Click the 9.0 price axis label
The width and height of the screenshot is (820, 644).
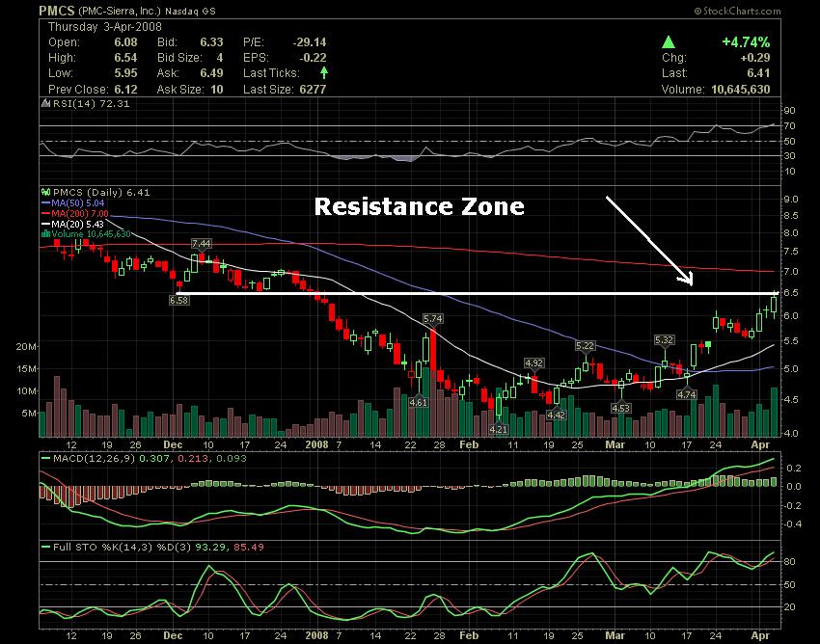point(791,200)
